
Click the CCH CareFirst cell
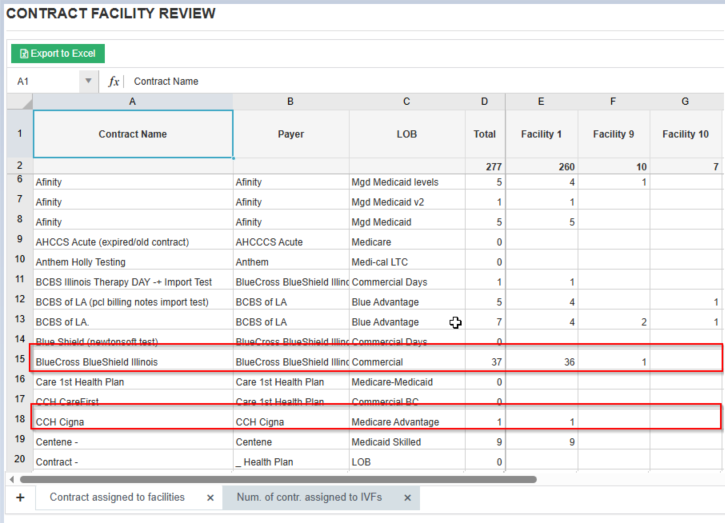[x=133, y=402]
